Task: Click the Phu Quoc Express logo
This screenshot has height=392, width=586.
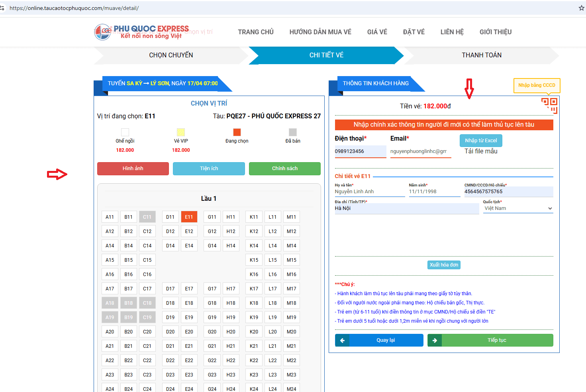Action: pyautogui.click(x=141, y=32)
